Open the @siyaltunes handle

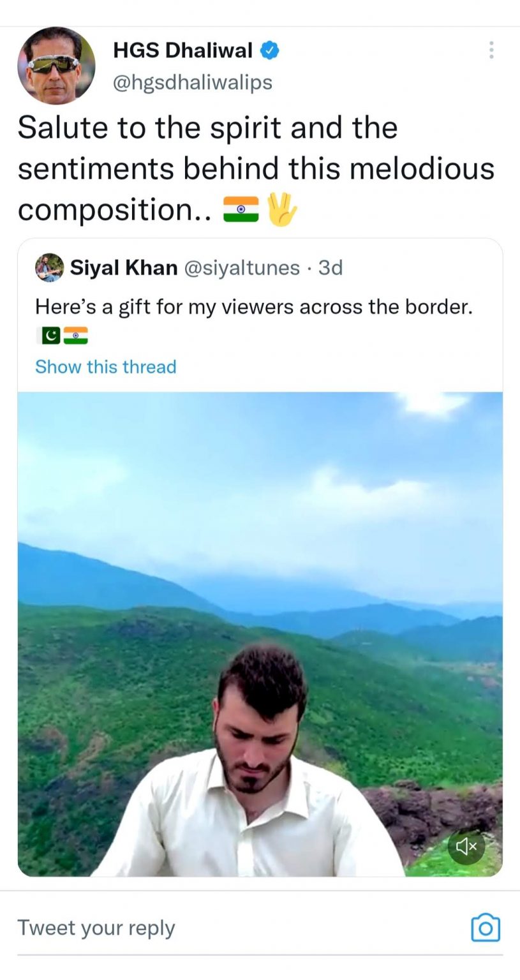242,268
